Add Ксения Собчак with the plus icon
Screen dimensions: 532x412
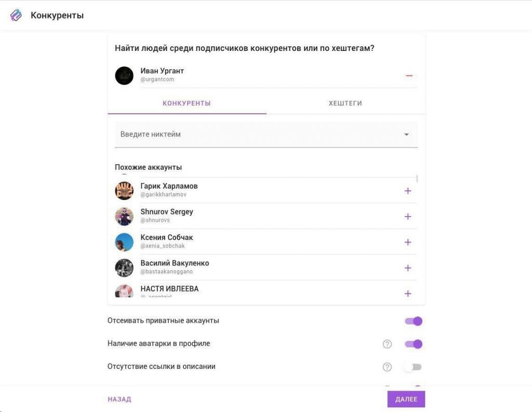tap(408, 242)
